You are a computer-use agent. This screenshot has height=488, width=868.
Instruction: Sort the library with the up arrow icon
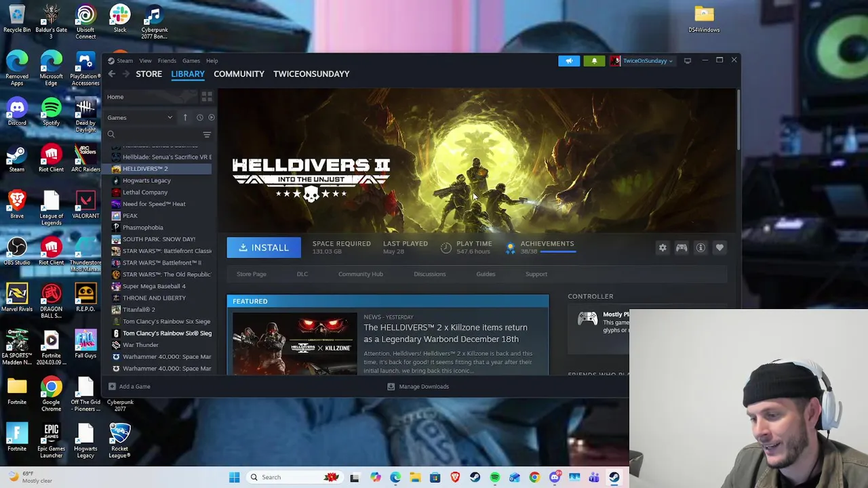(185, 117)
